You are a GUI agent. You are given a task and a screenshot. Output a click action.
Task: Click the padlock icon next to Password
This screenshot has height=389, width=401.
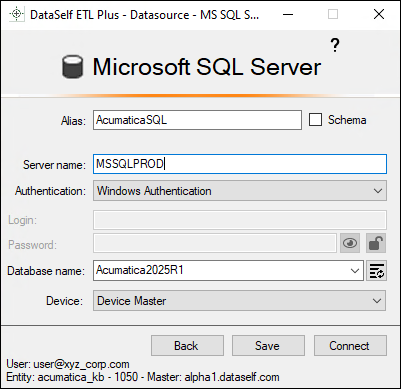pyautogui.click(x=376, y=243)
